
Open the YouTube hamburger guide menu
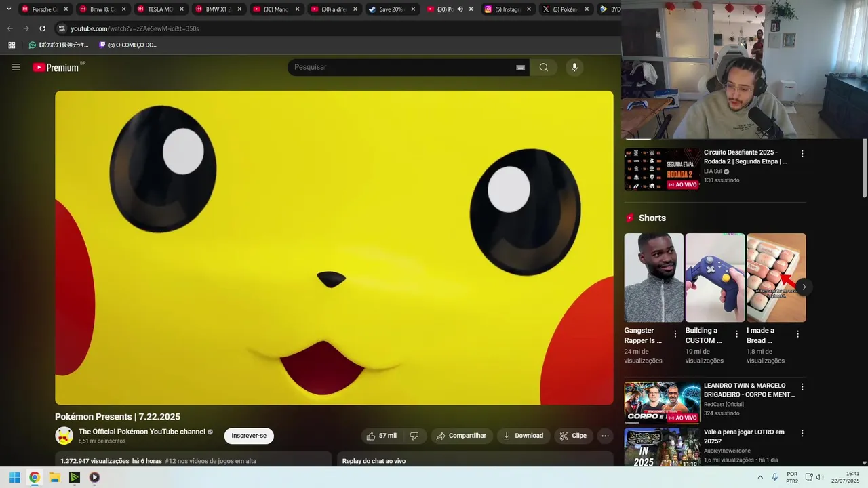(16, 67)
